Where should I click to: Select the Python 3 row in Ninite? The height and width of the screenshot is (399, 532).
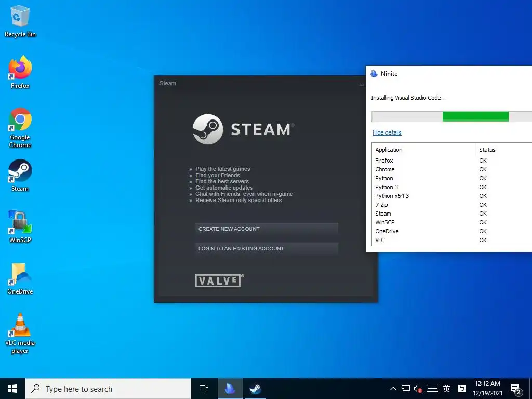coord(452,187)
